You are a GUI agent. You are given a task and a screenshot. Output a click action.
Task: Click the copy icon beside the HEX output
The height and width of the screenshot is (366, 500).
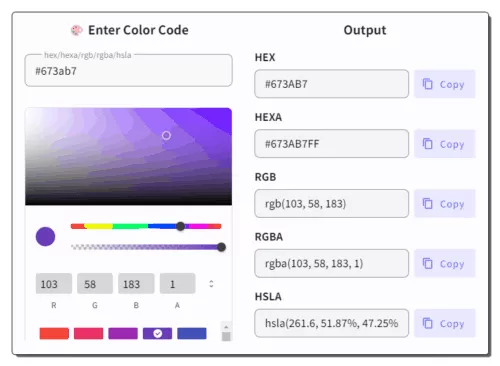pyautogui.click(x=427, y=84)
